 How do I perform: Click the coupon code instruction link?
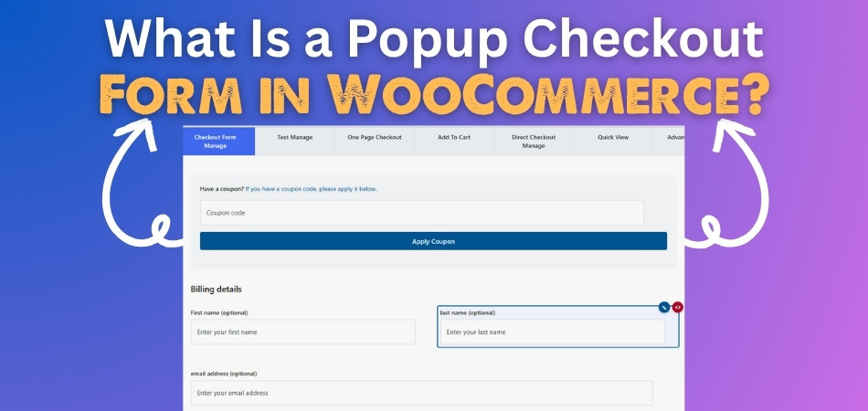coord(311,189)
